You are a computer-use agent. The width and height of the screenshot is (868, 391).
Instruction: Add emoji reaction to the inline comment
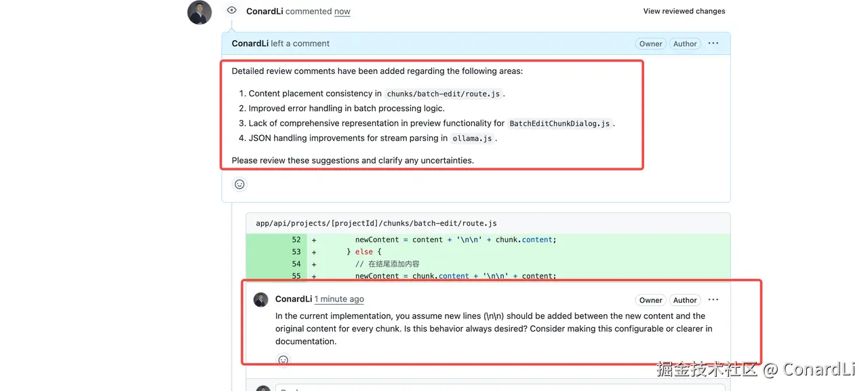pyautogui.click(x=283, y=360)
